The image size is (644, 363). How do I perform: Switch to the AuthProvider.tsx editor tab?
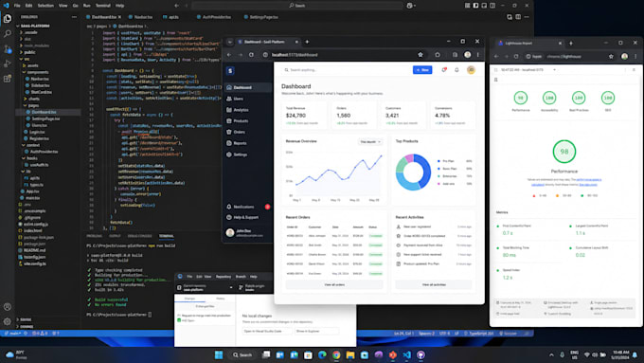coord(214,17)
